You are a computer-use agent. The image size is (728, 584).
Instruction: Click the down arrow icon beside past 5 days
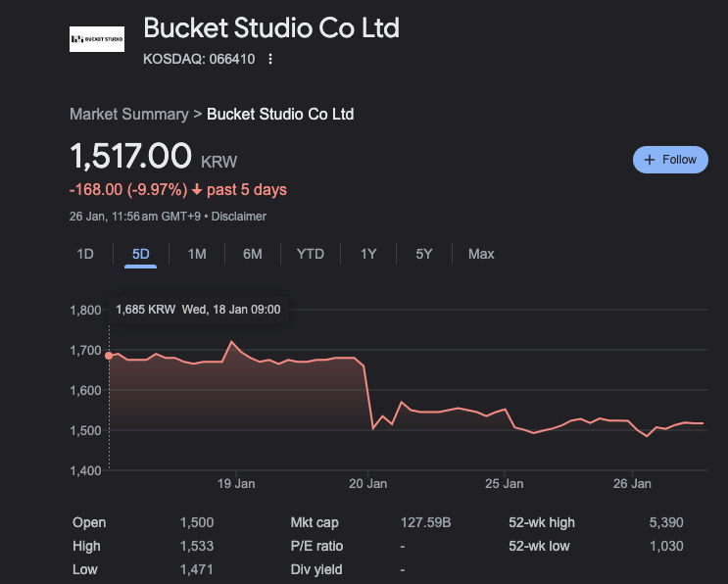pyautogui.click(x=197, y=189)
